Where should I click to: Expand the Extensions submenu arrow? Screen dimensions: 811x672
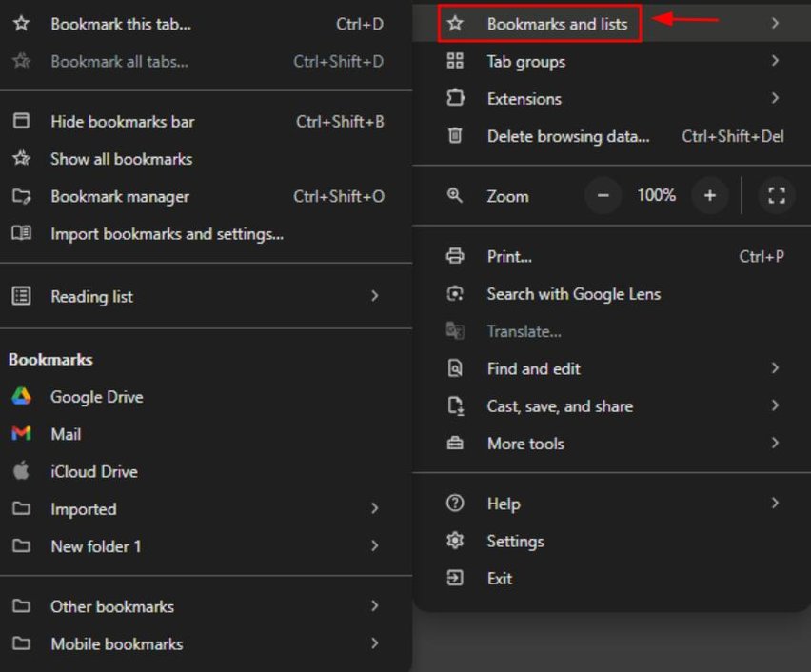(775, 98)
